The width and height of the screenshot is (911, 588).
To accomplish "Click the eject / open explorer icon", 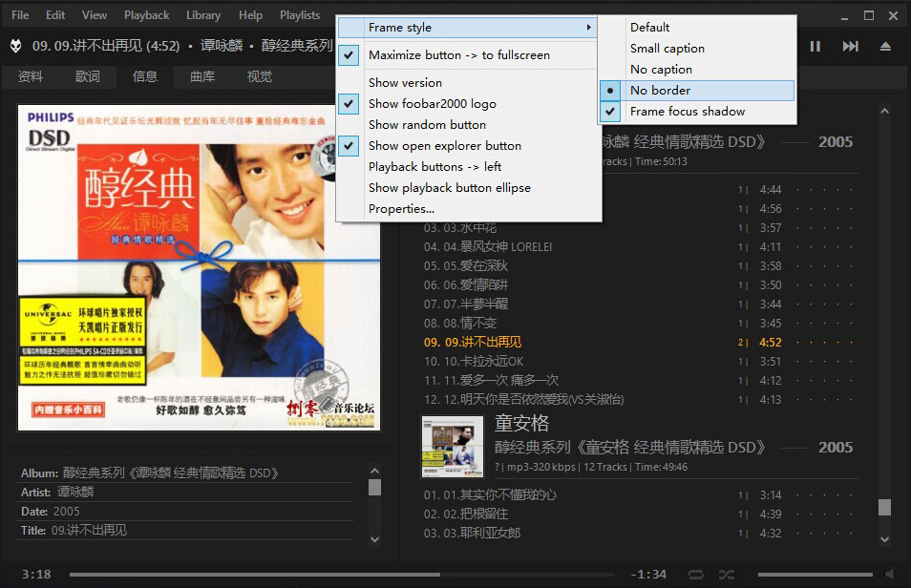I will coord(885,46).
